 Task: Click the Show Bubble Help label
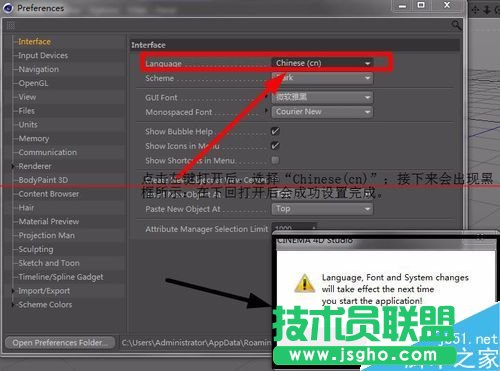pyautogui.click(x=179, y=132)
